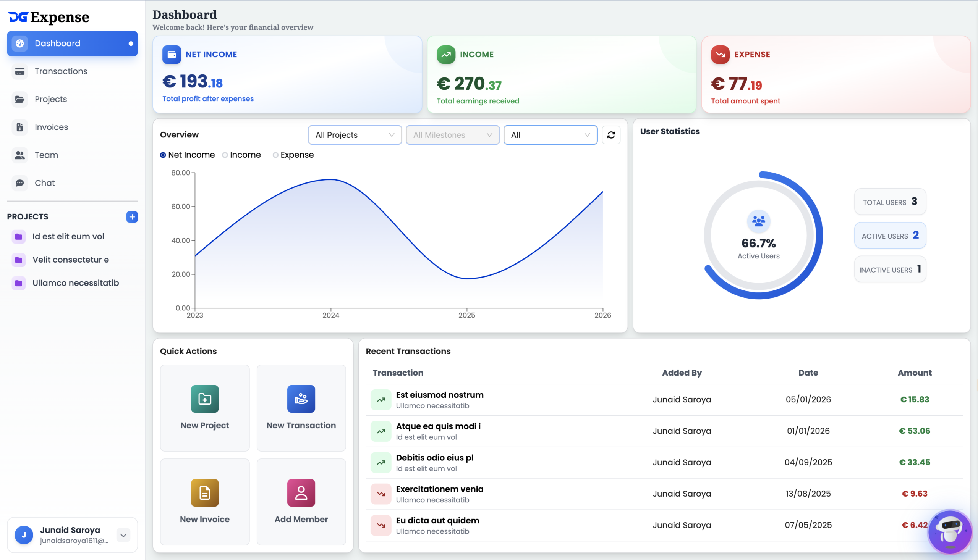Click the DG Expense logo
This screenshot has height=560, width=978.
click(x=49, y=17)
